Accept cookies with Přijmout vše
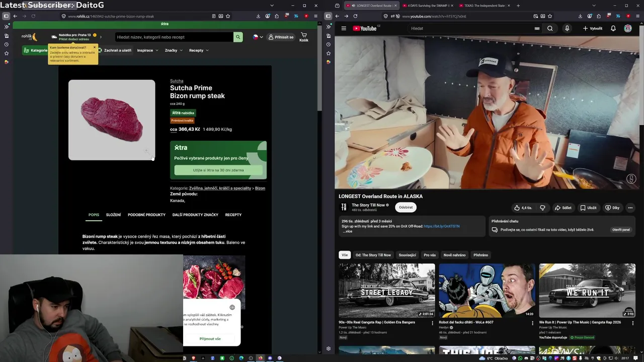 pyautogui.click(x=210, y=339)
